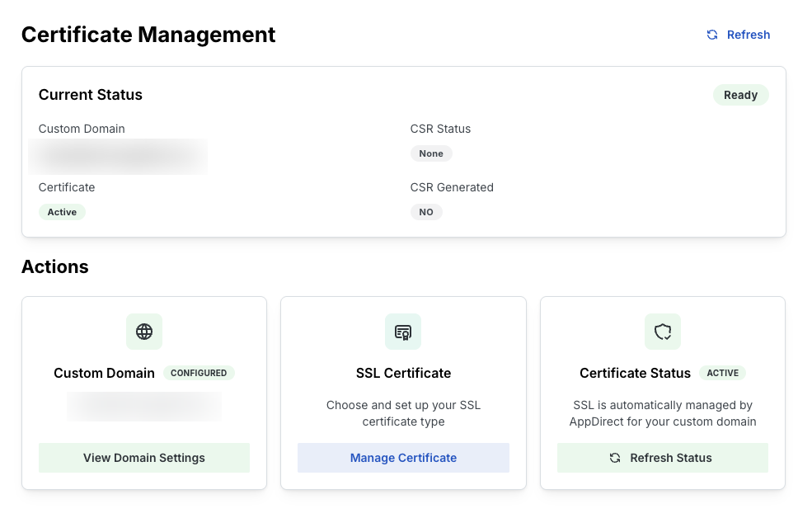Click the Manage Certificate button
The image size is (812, 518).
[x=403, y=458]
